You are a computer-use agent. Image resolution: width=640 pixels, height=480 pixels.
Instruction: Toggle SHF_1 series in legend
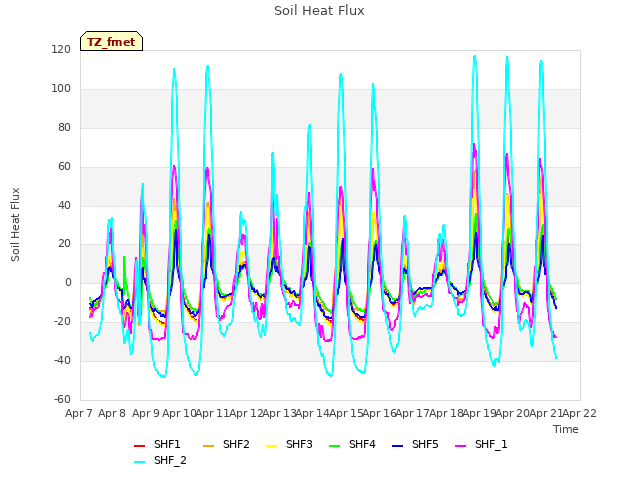point(481,444)
